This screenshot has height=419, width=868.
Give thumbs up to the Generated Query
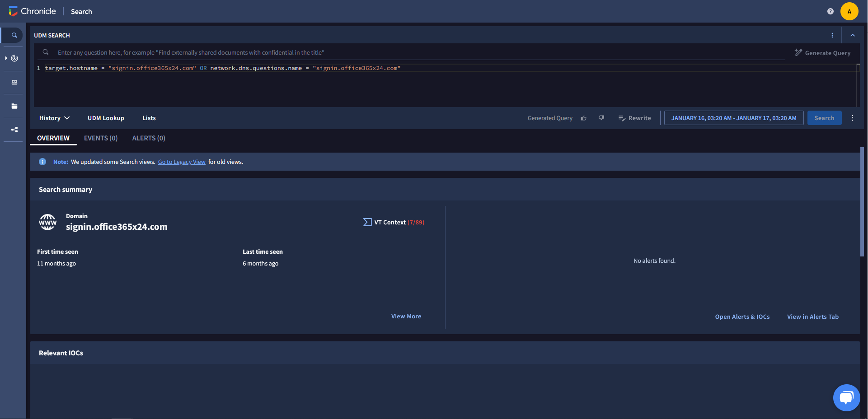coord(584,118)
